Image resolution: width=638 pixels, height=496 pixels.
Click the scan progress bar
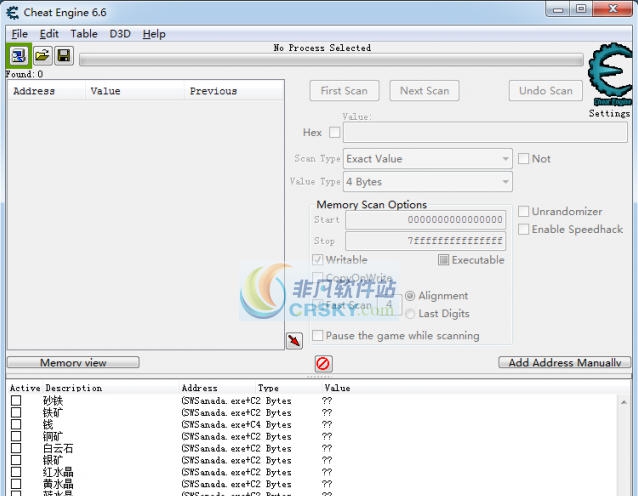click(x=331, y=60)
